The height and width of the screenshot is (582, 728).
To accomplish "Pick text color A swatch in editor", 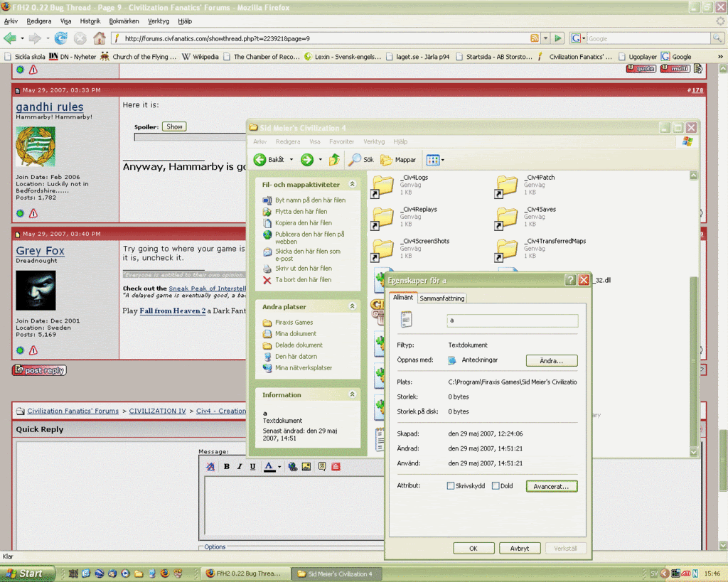I will coord(269,467).
